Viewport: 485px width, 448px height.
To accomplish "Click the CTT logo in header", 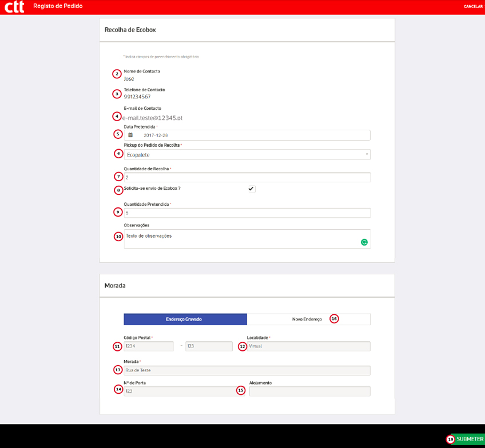I will point(14,7).
